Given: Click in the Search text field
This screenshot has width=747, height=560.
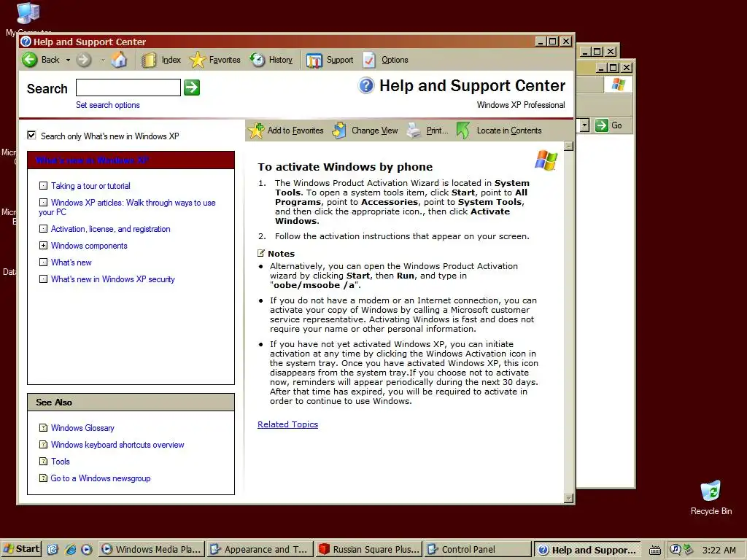Looking at the screenshot, I should 128,87.
